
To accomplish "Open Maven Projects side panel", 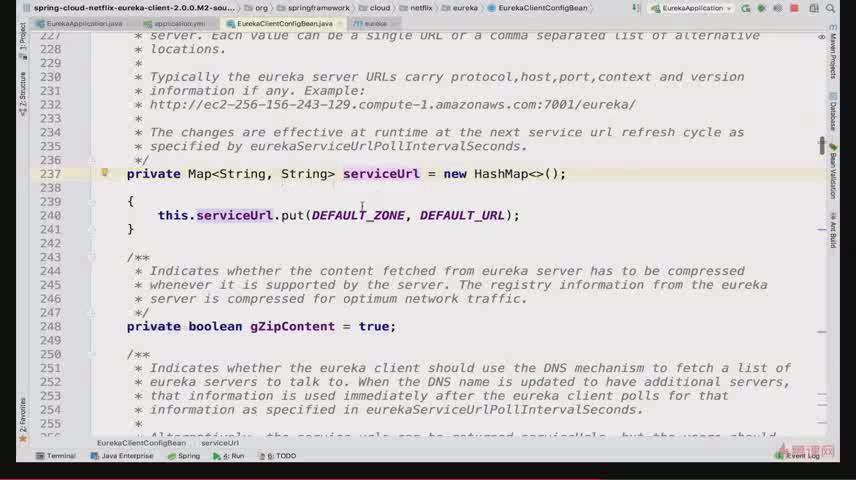I will coord(833,52).
